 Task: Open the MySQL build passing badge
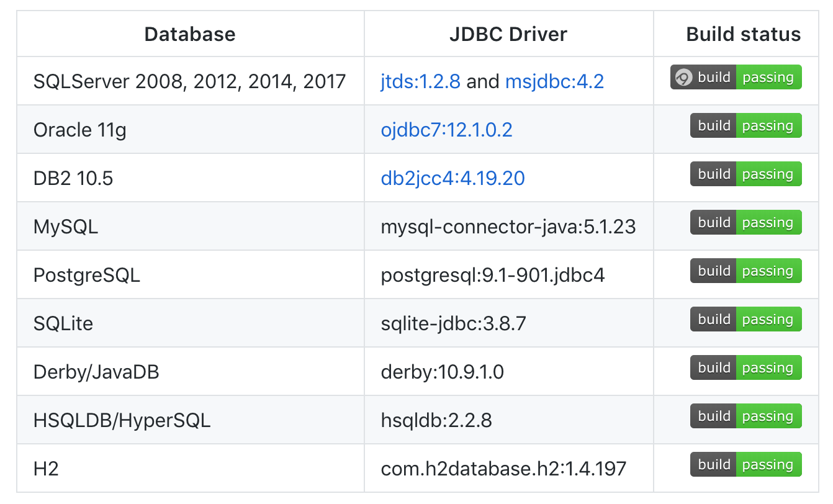pos(745,222)
